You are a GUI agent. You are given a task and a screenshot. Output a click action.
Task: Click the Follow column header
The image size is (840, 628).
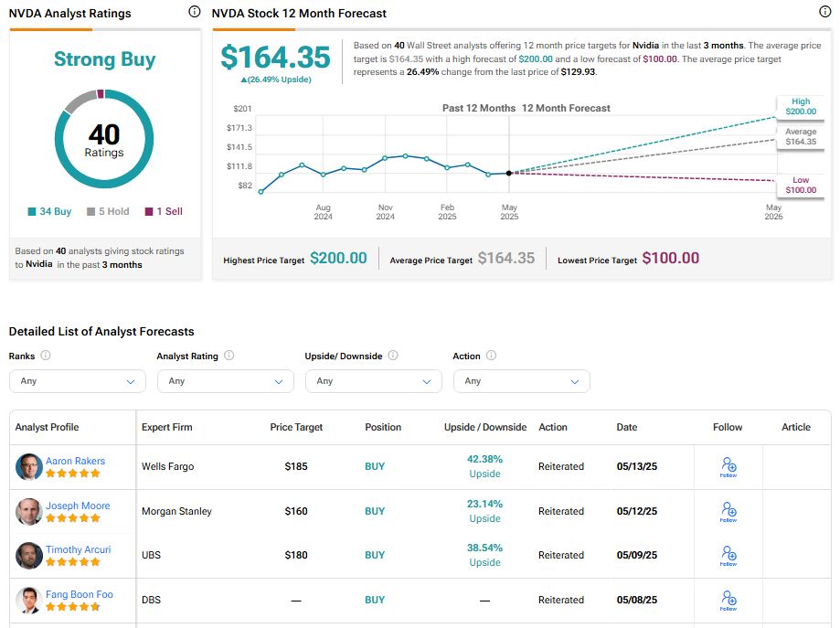pos(728,427)
